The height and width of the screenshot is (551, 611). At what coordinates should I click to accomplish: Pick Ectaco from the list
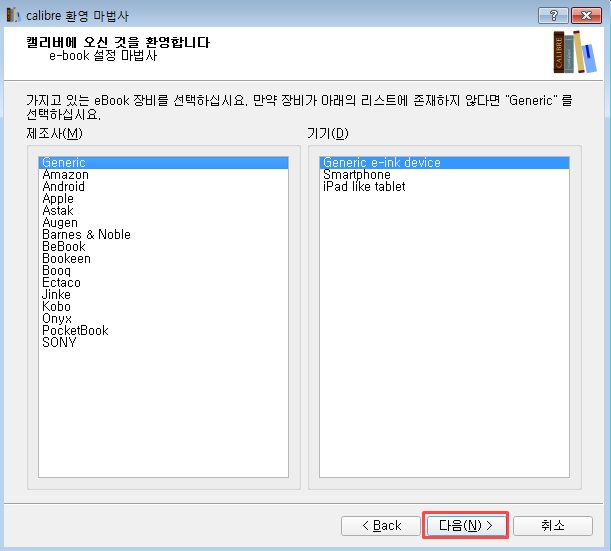click(163, 283)
